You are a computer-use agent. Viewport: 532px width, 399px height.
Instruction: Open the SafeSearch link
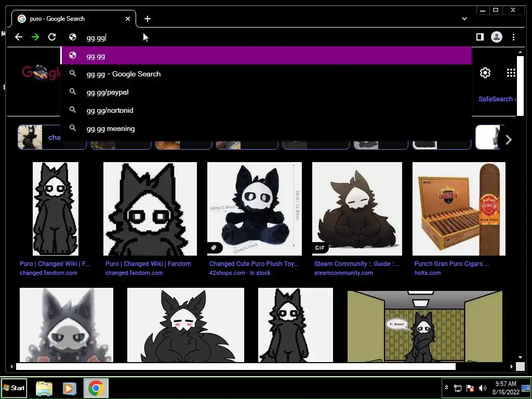pyautogui.click(x=497, y=99)
